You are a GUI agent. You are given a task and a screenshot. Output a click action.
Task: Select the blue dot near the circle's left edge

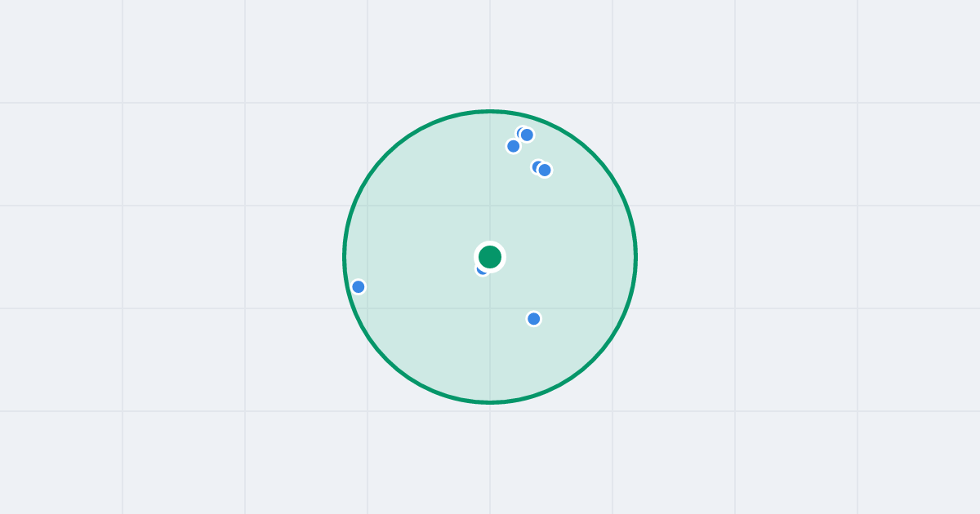coord(359,286)
